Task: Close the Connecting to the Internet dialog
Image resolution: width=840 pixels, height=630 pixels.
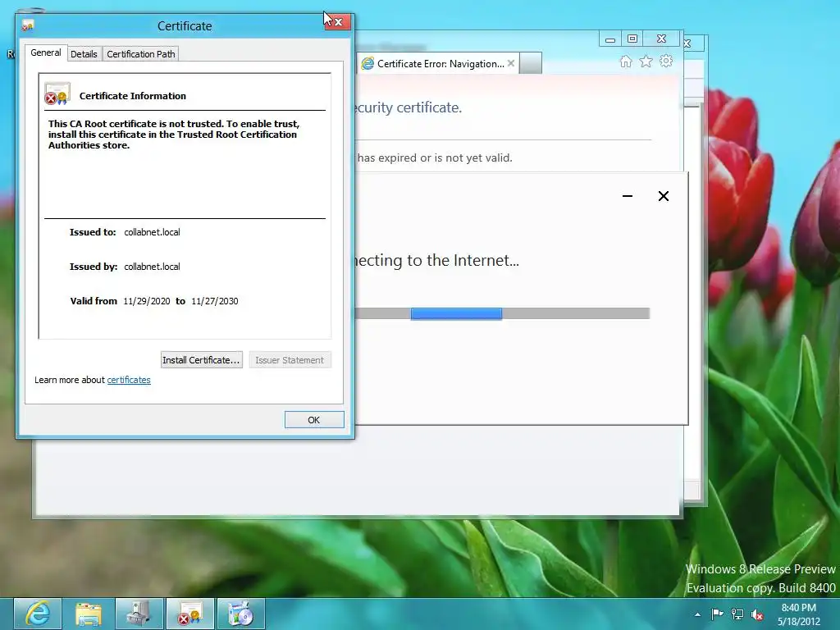Action: pos(663,196)
